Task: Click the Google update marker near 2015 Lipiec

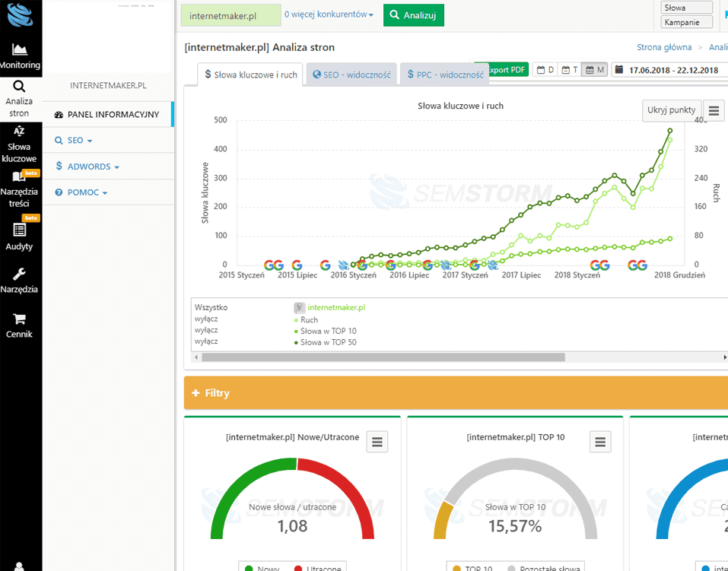Action: pyautogui.click(x=297, y=265)
